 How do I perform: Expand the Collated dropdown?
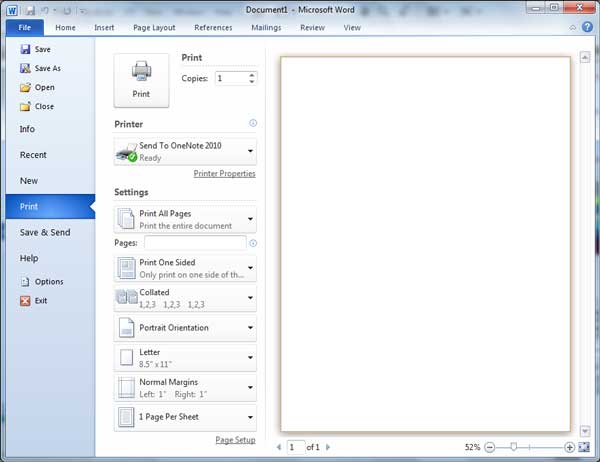pos(185,298)
